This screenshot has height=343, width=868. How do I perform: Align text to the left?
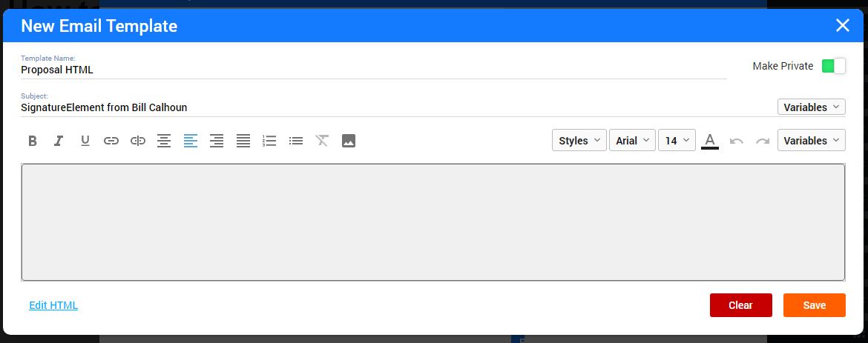point(191,141)
